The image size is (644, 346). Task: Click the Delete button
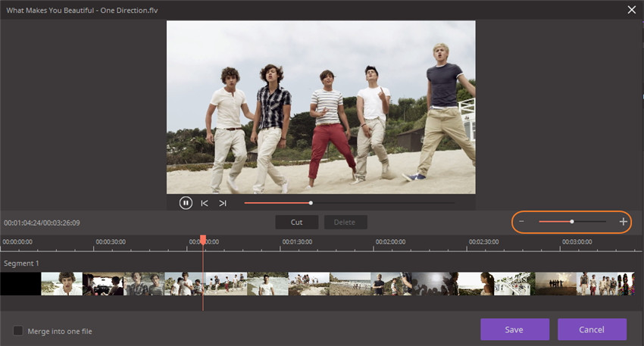click(x=345, y=222)
